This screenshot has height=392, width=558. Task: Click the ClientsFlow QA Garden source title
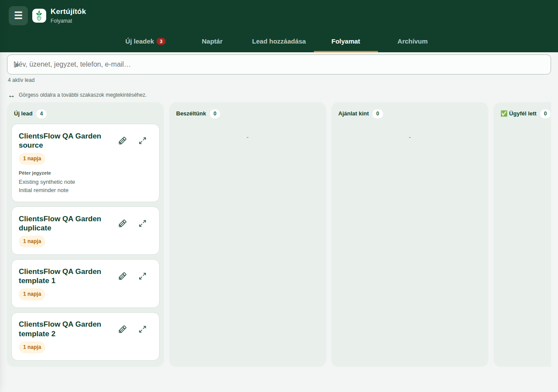[x=60, y=141]
